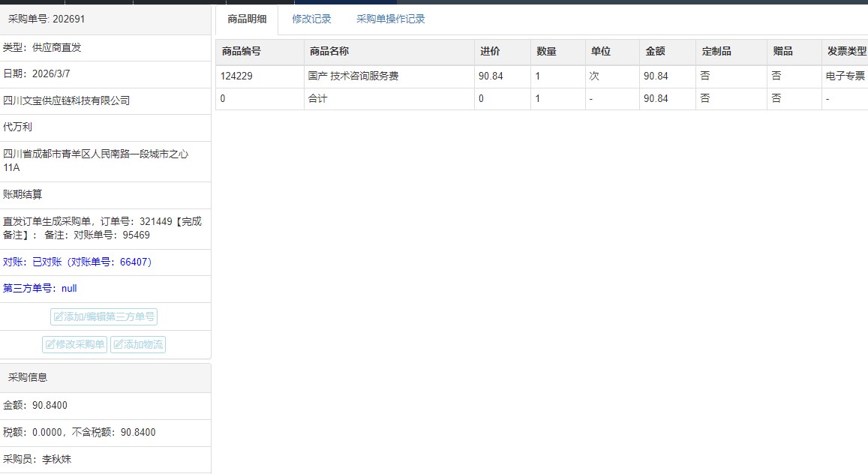
Task: Click the 采购信息 panel header
Action: coord(28,377)
